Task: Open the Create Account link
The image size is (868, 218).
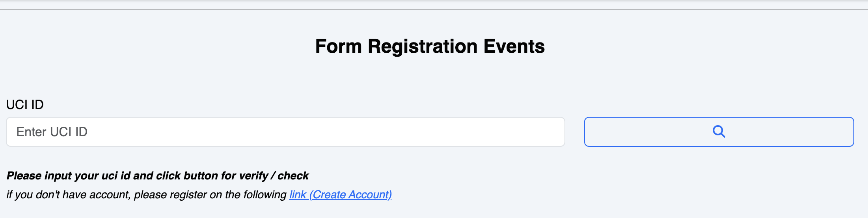Action: (340, 195)
